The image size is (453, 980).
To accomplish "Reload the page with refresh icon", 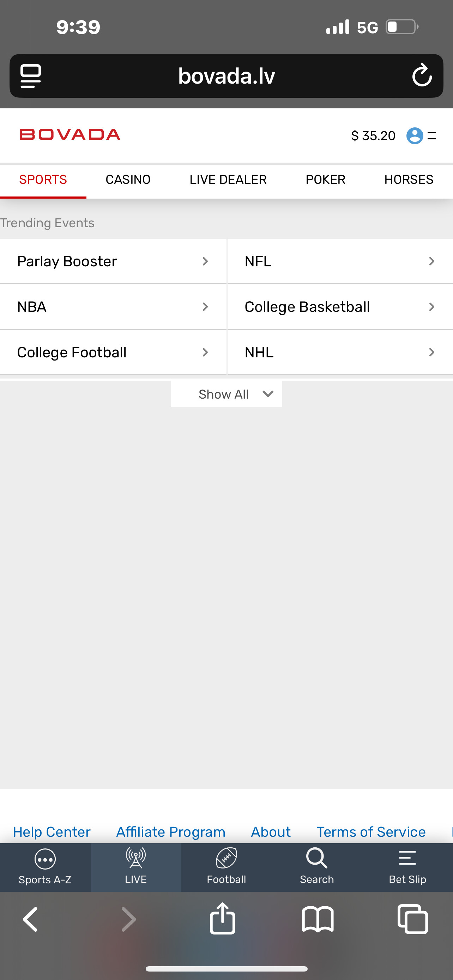I will tap(422, 76).
